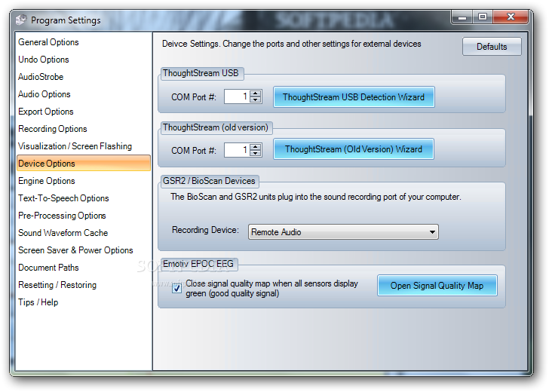Open General Options page
Viewport: 549px width, 392px height.
[48, 42]
